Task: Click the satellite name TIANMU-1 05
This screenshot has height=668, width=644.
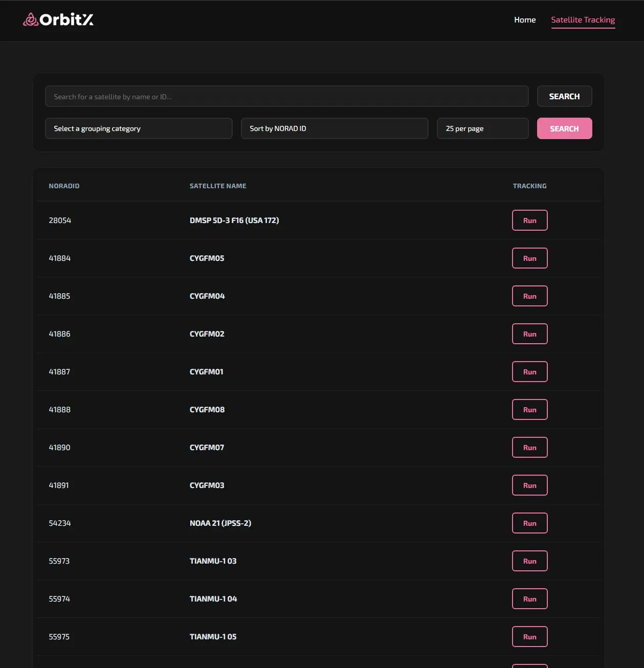Action: tap(213, 637)
